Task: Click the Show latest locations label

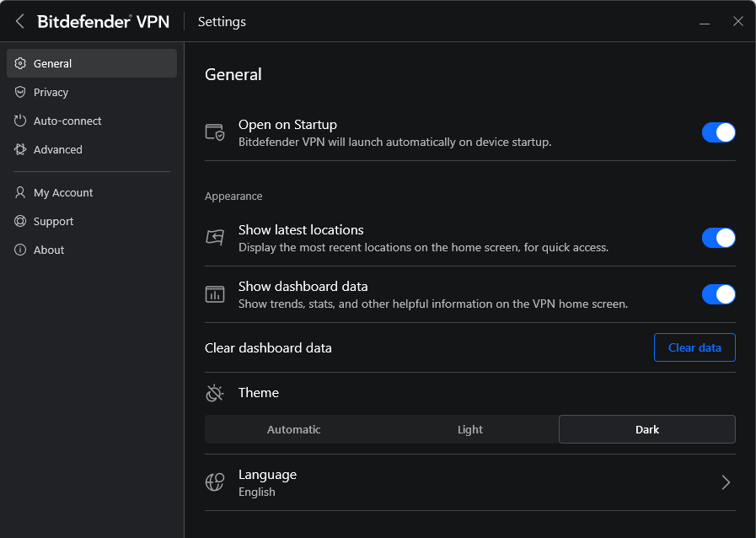Action: pos(301,229)
